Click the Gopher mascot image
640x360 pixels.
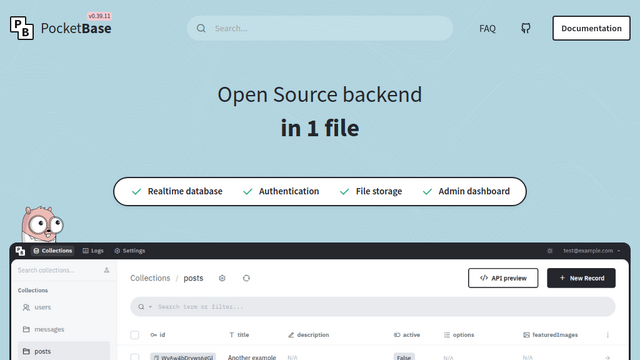point(42,224)
